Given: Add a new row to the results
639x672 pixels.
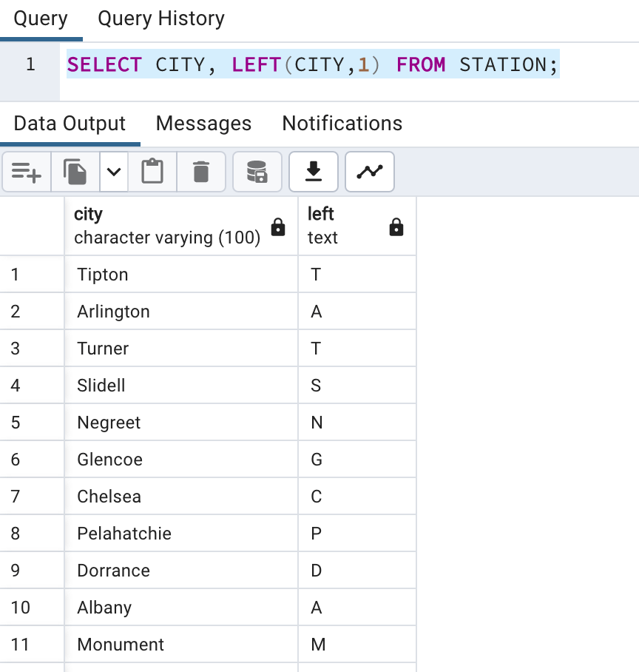Looking at the screenshot, I should click(x=26, y=172).
